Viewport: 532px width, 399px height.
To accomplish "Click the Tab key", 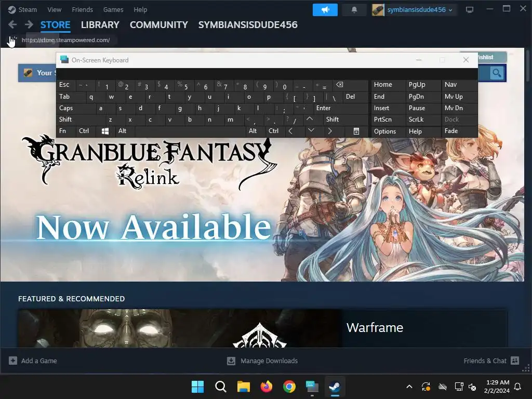I will coord(71,97).
